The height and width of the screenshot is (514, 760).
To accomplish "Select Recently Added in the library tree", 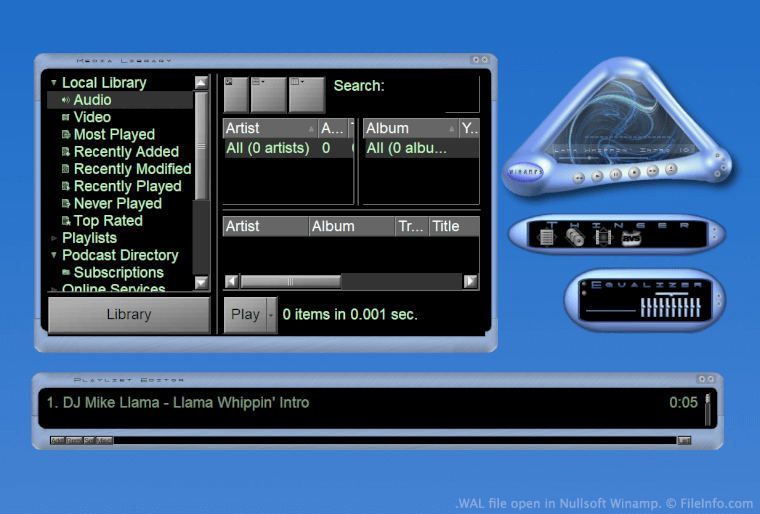I will (126, 152).
